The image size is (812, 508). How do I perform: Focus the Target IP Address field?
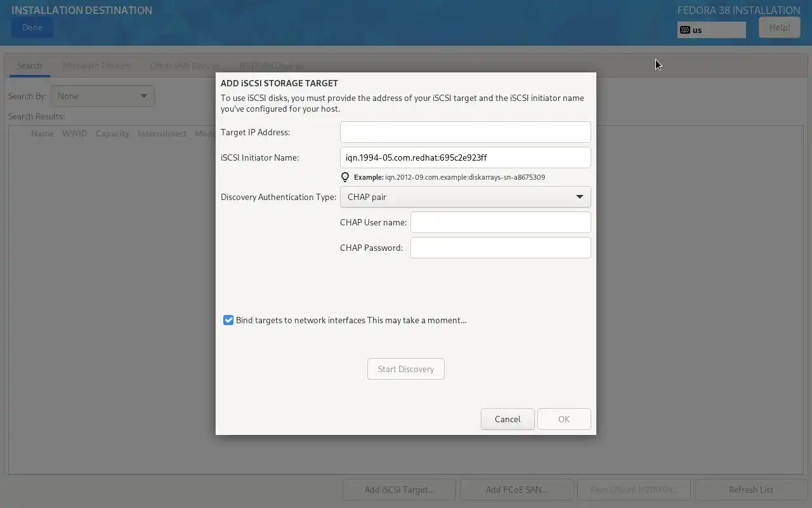click(x=465, y=132)
